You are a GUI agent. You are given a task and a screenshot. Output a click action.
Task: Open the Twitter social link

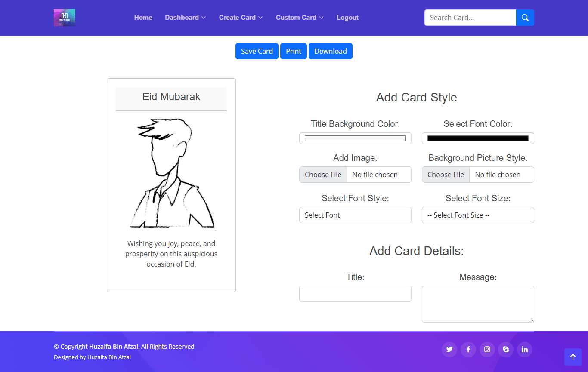coord(449,349)
